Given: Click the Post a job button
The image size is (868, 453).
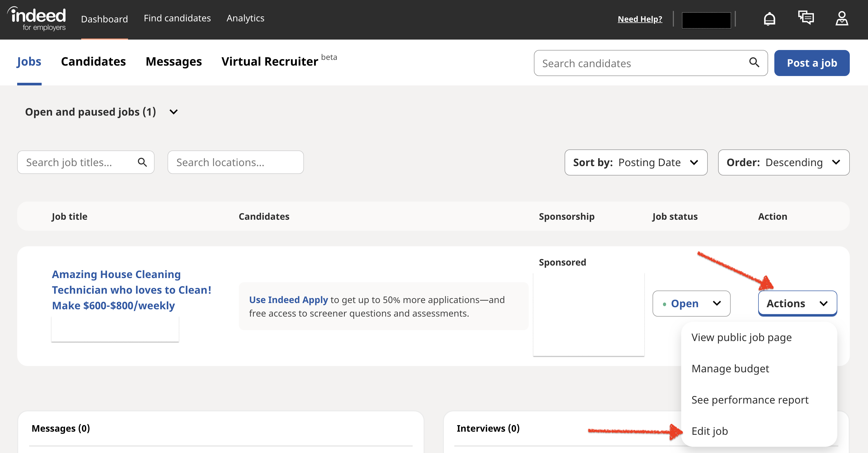Looking at the screenshot, I should tap(812, 63).
